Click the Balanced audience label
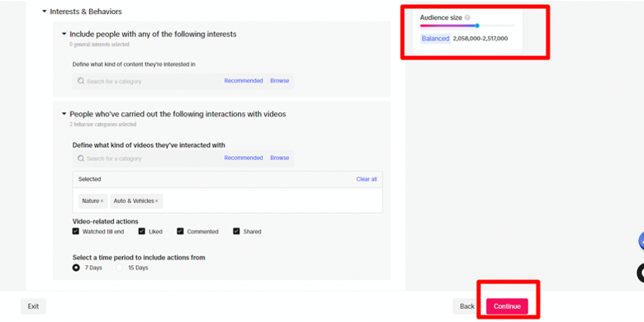The image size is (644, 322). [x=435, y=39]
